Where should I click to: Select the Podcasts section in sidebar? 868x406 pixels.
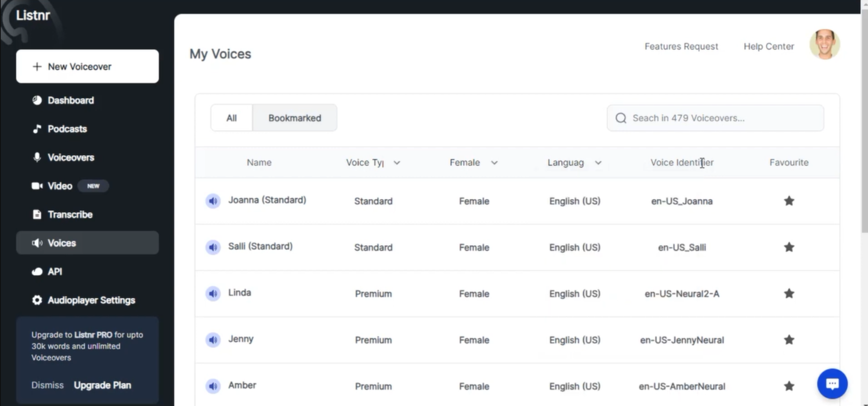point(67,129)
